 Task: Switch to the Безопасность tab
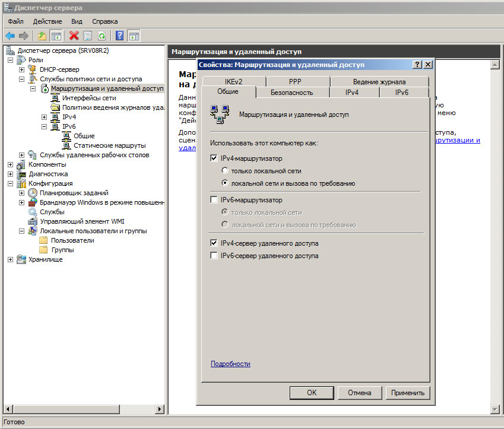coord(291,93)
